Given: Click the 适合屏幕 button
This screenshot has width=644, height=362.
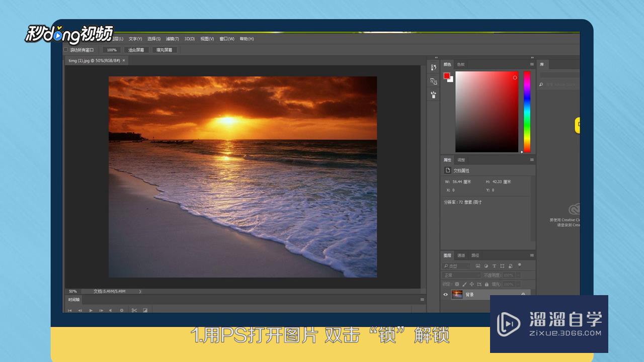Looking at the screenshot, I should [x=136, y=50].
